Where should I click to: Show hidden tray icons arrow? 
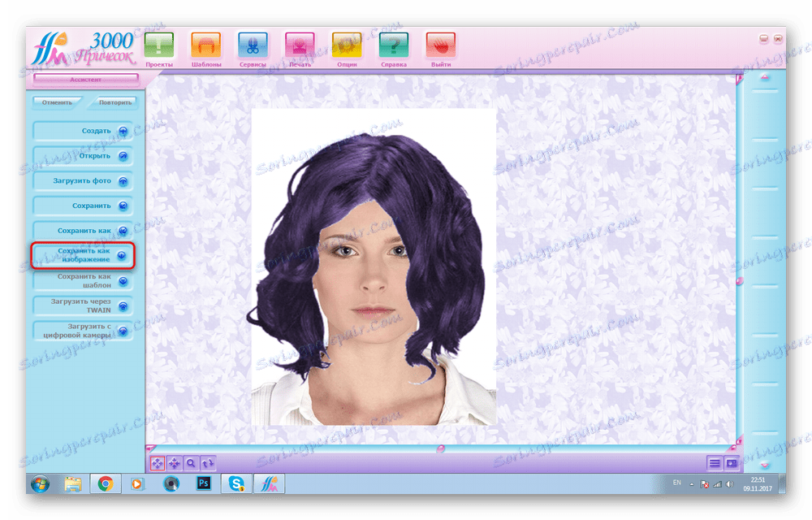[691, 484]
